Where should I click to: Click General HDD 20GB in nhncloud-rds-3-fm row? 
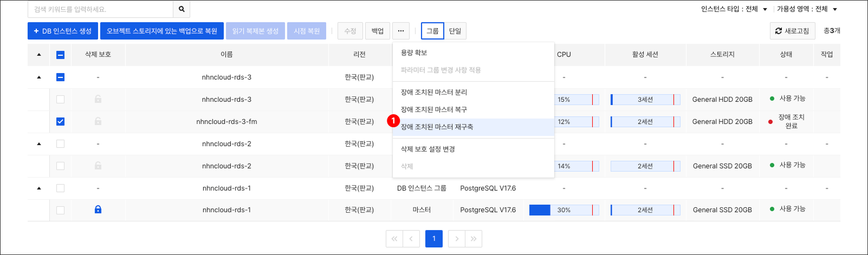click(x=722, y=122)
